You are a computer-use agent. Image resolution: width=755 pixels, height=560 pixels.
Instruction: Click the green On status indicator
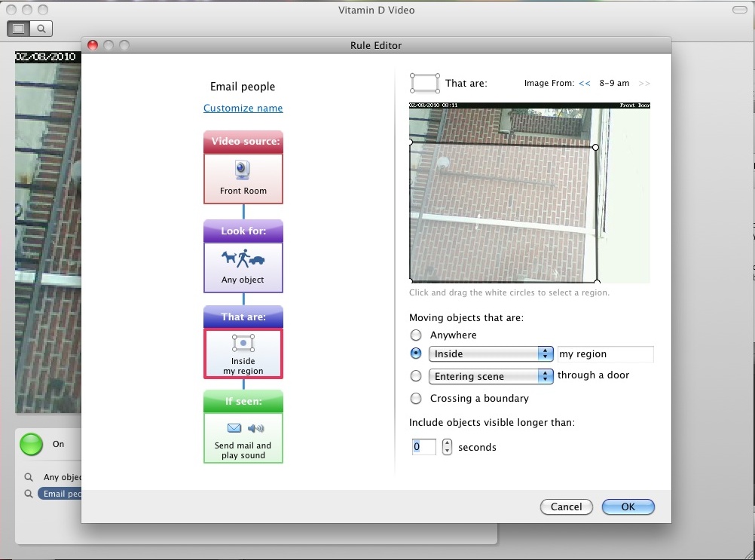[x=32, y=445]
